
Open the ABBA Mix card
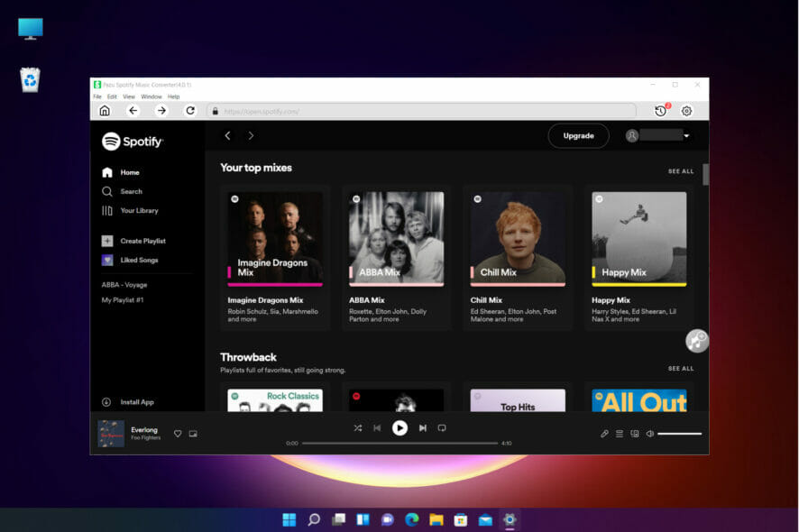pyautogui.click(x=397, y=258)
